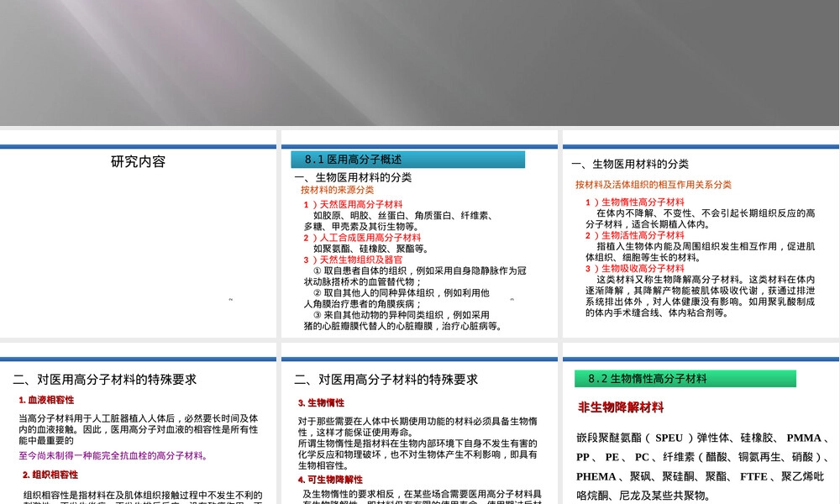Viewport: 840px width, 504px height.
Task: Click heading 一、生物医用材料的分类 in third slide
Action: coord(630,165)
